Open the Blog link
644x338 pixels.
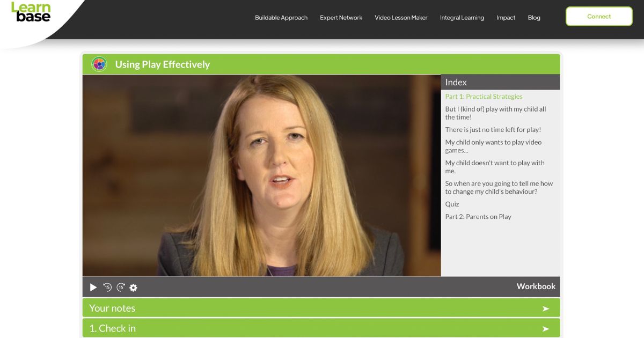(x=534, y=17)
